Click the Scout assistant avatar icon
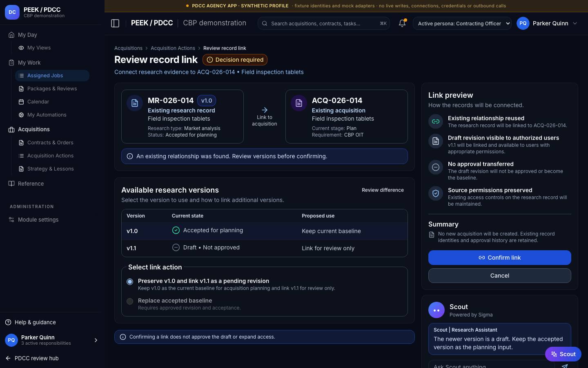Screen dimensions: 588x368 click(437, 310)
